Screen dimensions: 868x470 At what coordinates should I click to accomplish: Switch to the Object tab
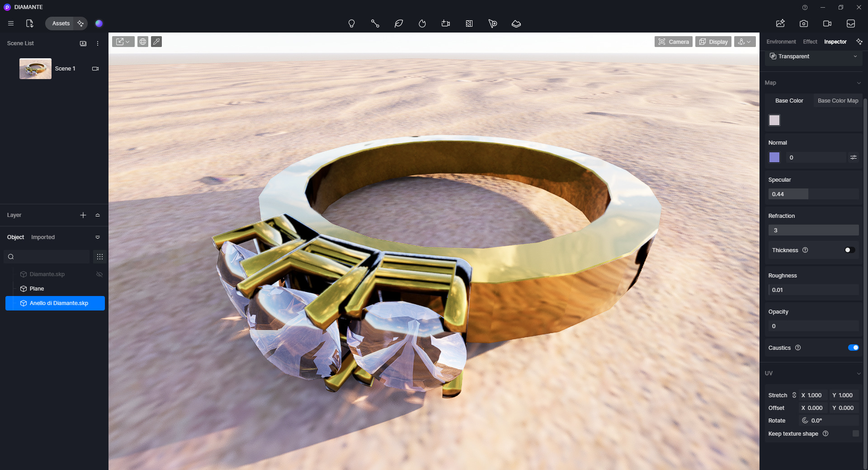click(15, 237)
